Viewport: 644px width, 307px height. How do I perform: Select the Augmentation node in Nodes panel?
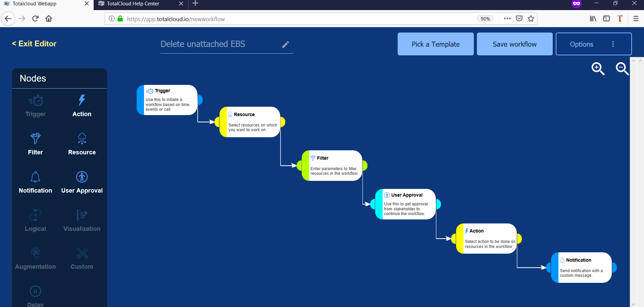pos(36,259)
